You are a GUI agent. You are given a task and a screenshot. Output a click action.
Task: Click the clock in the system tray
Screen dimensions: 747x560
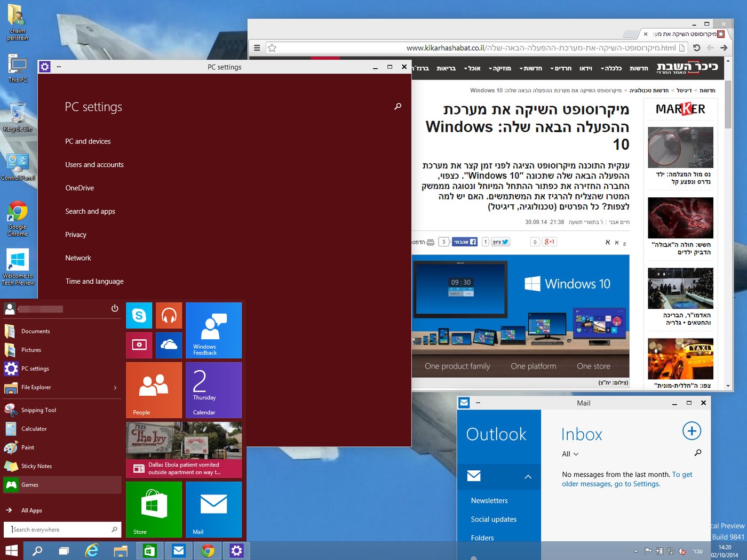click(x=725, y=551)
